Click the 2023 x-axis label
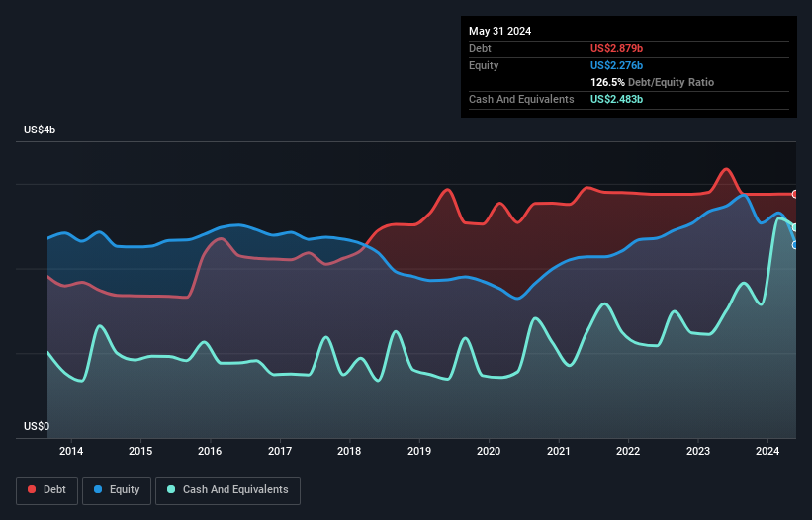 click(697, 451)
